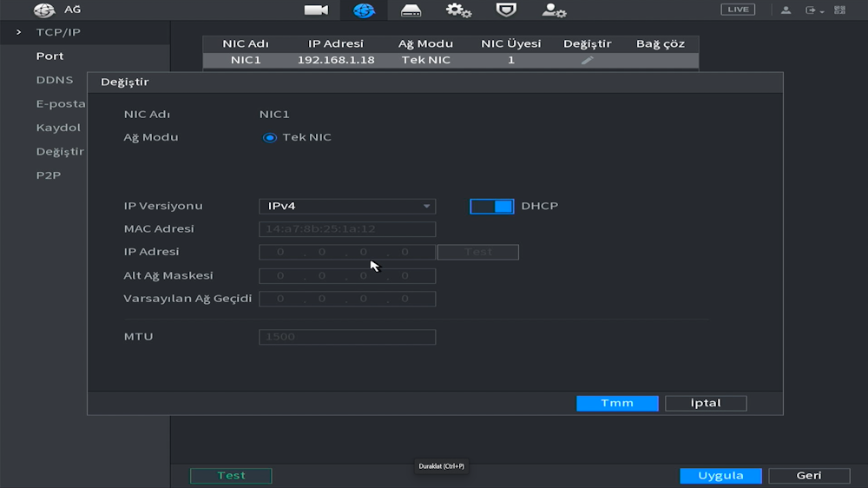The image size is (868, 488).
Task: Click the İptal cancel button
Action: pos(706,403)
